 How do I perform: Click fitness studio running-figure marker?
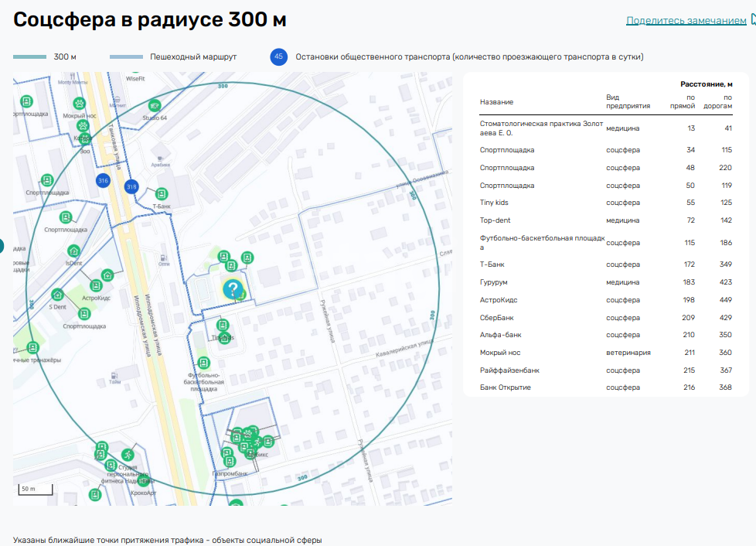point(128,456)
